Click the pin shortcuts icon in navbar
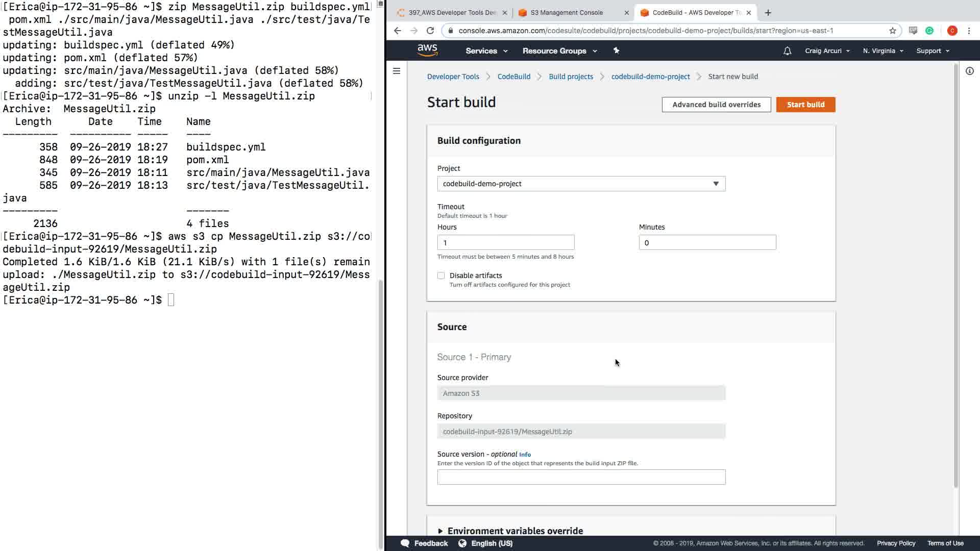The width and height of the screenshot is (980, 551). click(x=616, y=51)
